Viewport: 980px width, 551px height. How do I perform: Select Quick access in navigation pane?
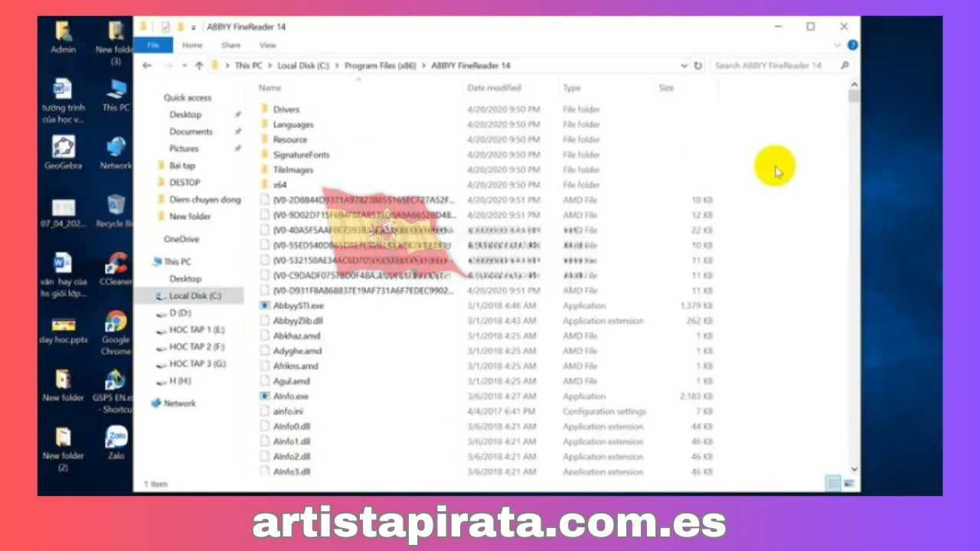(x=187, y=98)
